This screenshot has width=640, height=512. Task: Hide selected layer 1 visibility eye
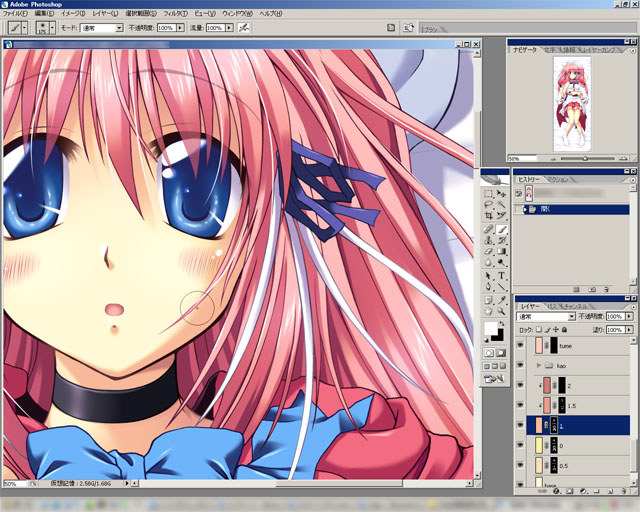520,425
